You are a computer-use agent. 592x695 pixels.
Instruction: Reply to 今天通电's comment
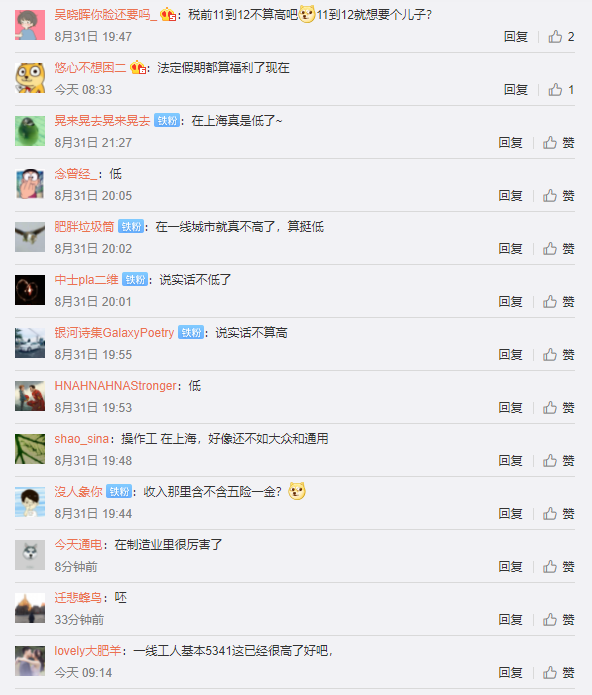pos(510,567)
